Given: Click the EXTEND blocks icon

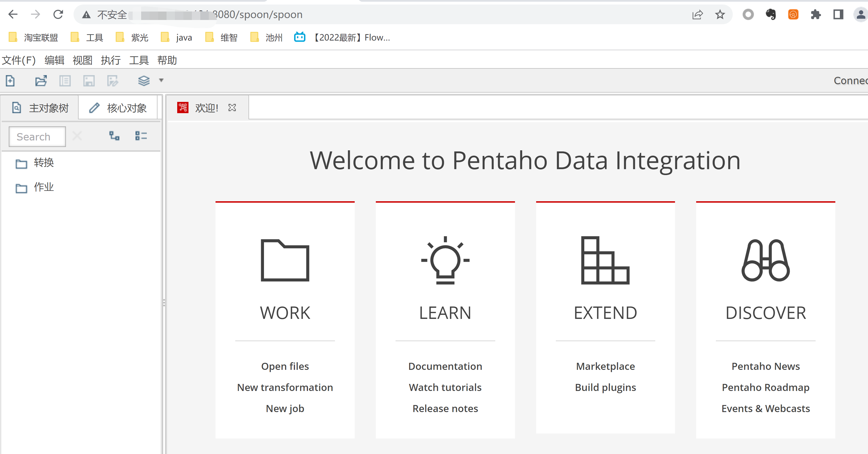Looking at the screenshot, I should click(605, 260).
